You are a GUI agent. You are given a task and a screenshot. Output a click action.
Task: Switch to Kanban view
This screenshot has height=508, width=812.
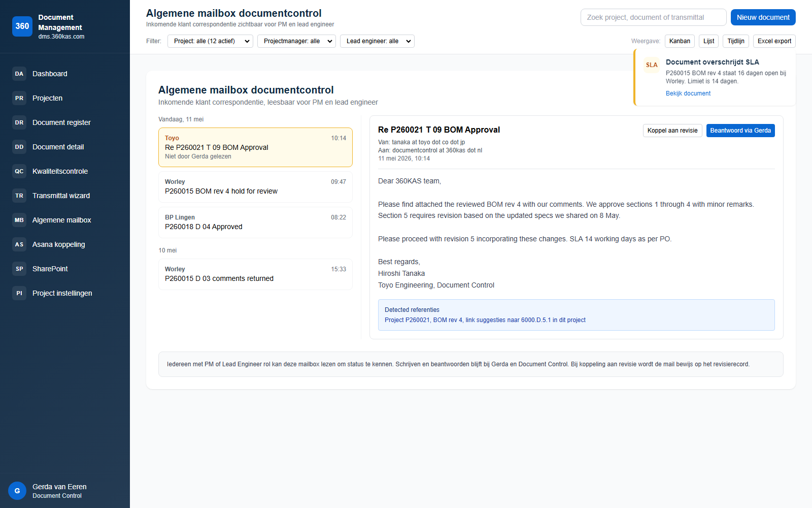tap(680, 41)
